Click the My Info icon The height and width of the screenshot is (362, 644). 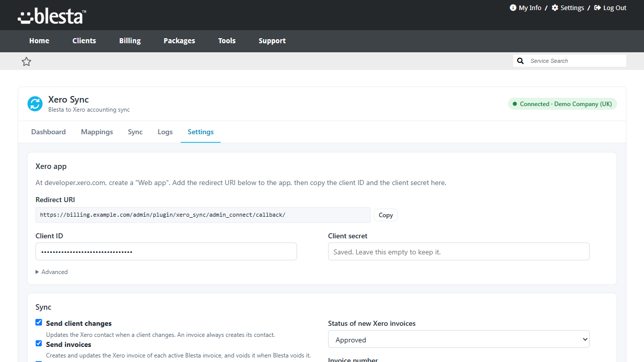(513, 8)
